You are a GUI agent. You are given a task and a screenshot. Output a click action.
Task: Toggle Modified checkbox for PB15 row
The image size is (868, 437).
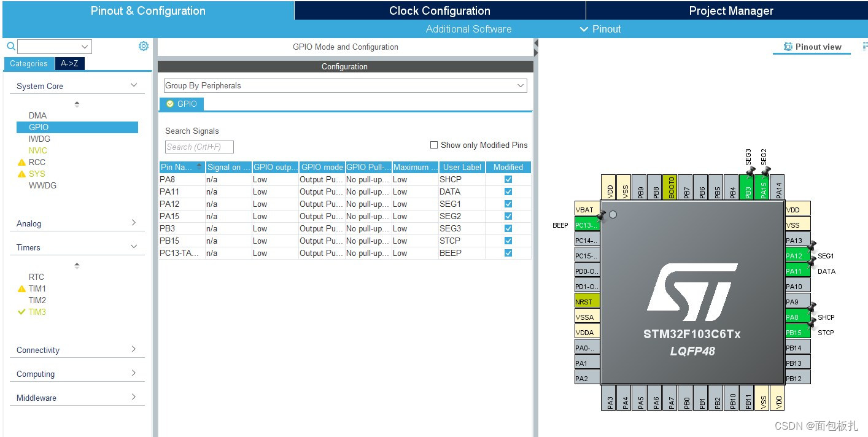coord(508,241)
